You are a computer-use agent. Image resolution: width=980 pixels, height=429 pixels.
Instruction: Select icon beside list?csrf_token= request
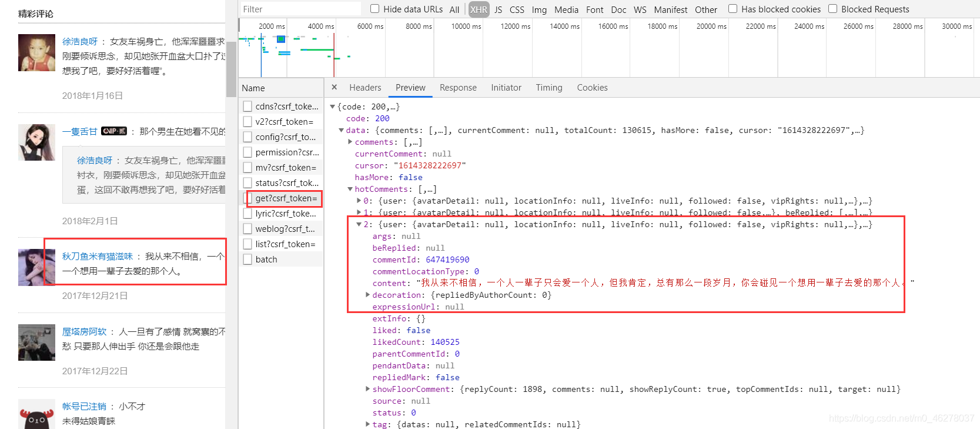[247, 244]
